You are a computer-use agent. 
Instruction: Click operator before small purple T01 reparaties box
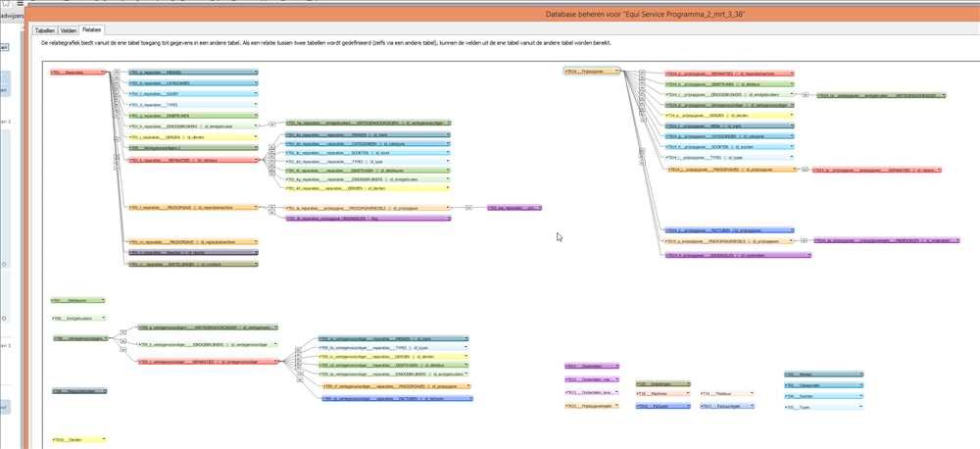pos(468,207)
